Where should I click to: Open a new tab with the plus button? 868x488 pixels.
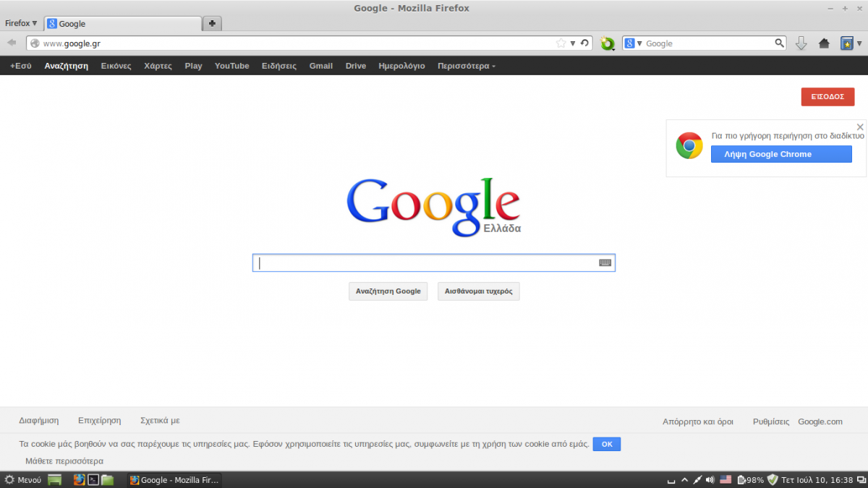point(212,23)
